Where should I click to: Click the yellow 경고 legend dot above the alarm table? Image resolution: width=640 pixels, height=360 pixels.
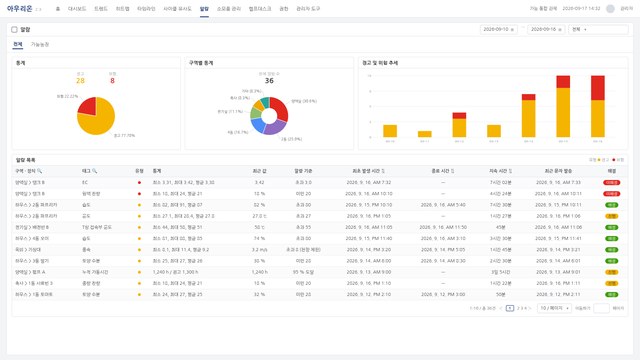tap(599, 160)
